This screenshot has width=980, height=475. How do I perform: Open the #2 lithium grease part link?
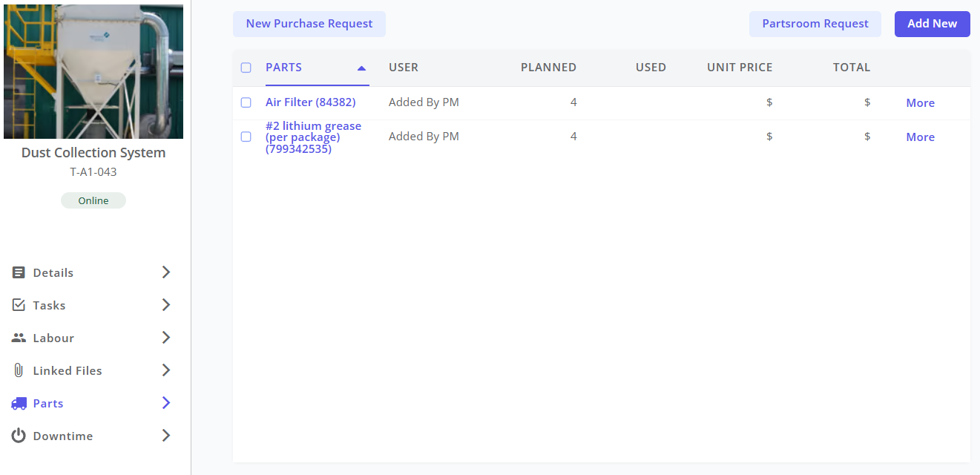tap(313, 137)
